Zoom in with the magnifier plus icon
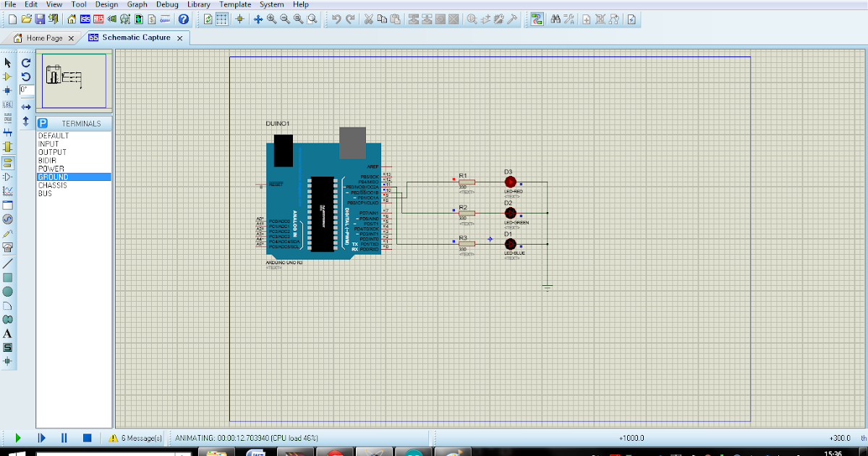Viewport: 868px width, 456px height. (271, 20)
